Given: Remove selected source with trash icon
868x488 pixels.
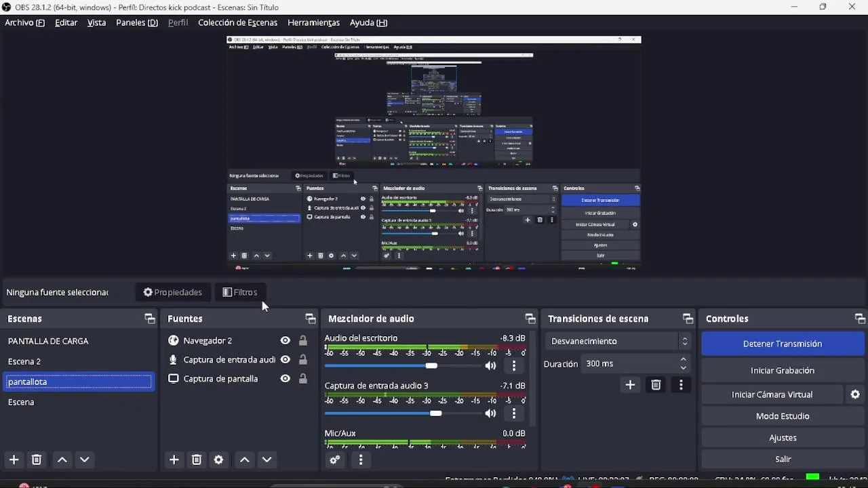Looking at the screenshot, I should click(x=197, y=460).
